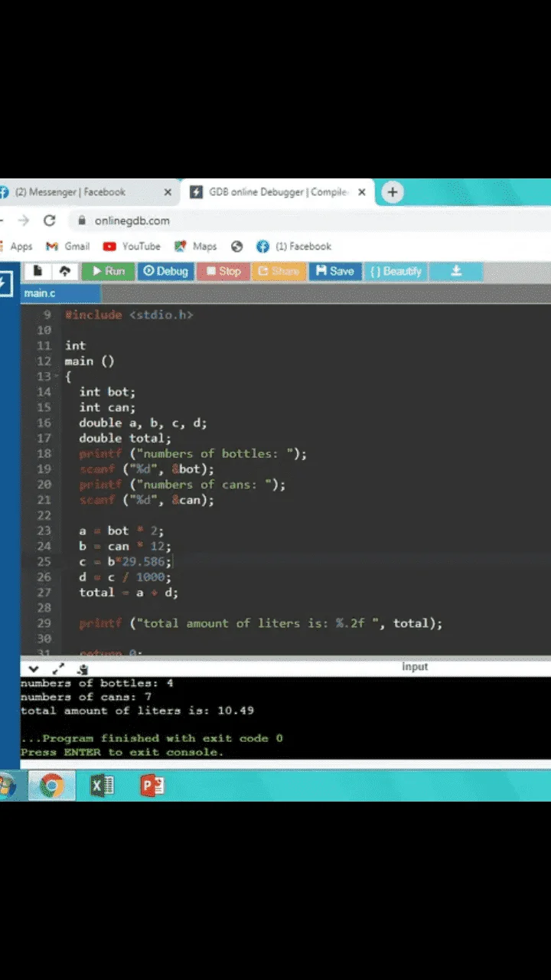Click the 'int bot;' declaration line
This screenshot has height=980, width=551.
pyautogui.click(x=107, y=392)
